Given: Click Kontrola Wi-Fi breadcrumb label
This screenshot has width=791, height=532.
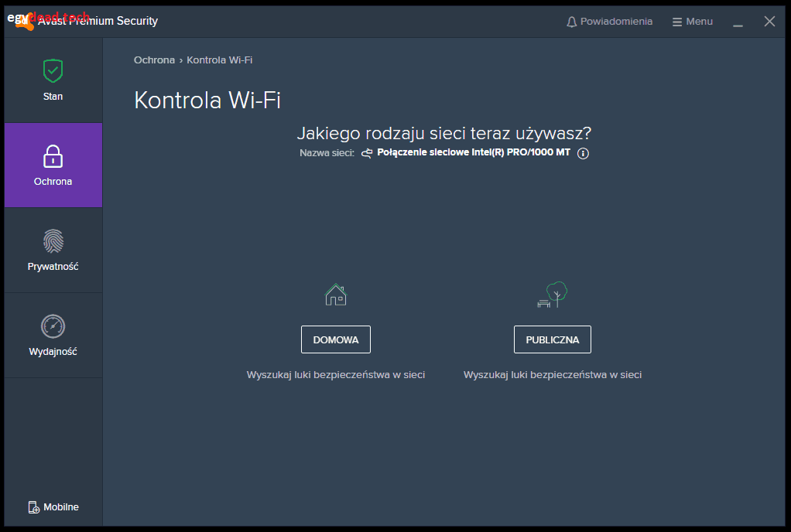Looking at the screenshot, I should pyautogui.click(x=221, y=60).
